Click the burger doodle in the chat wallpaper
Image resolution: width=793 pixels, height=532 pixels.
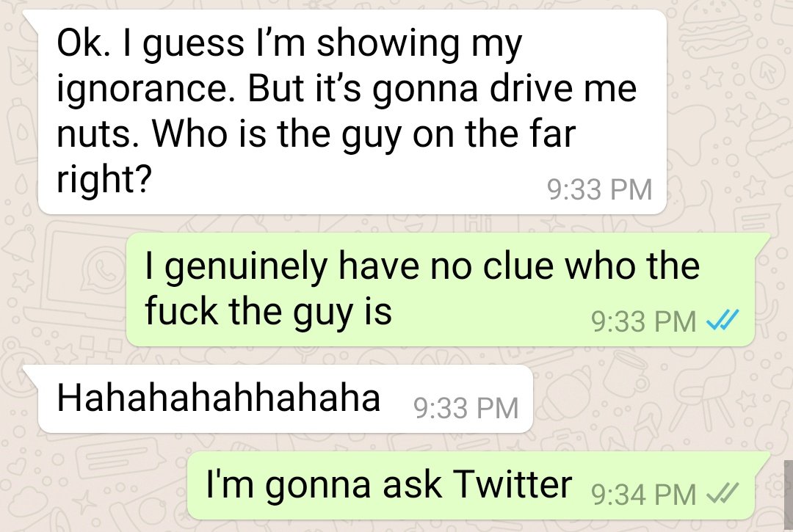pos(716,29)
